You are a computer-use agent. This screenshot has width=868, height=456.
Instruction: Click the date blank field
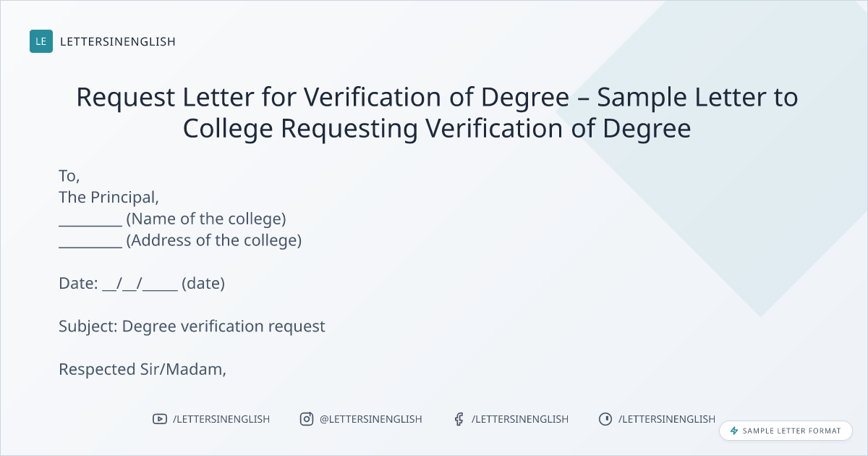140,284
